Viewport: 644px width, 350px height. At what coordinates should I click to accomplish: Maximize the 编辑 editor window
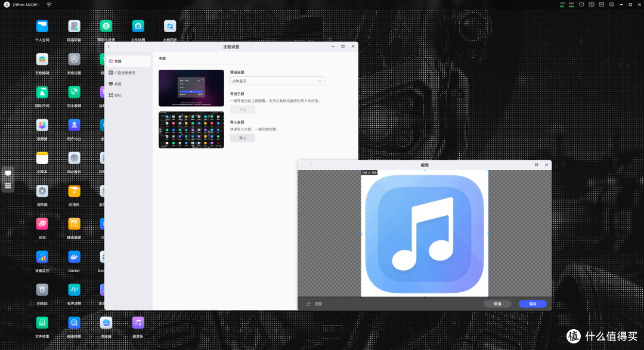(537, 165)
